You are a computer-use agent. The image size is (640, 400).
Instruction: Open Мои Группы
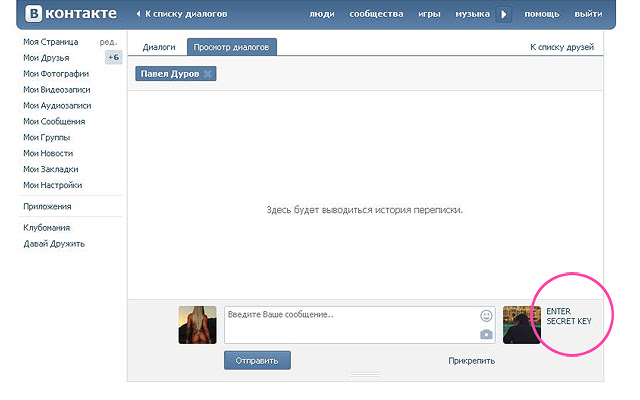point(47,138)
